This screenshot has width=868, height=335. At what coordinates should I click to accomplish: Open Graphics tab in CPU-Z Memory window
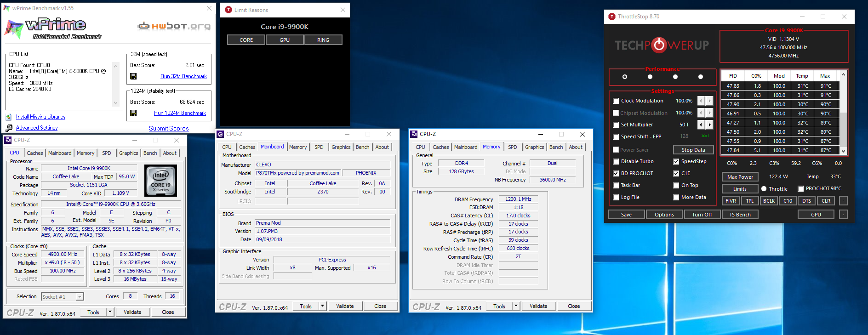point(535,147)
